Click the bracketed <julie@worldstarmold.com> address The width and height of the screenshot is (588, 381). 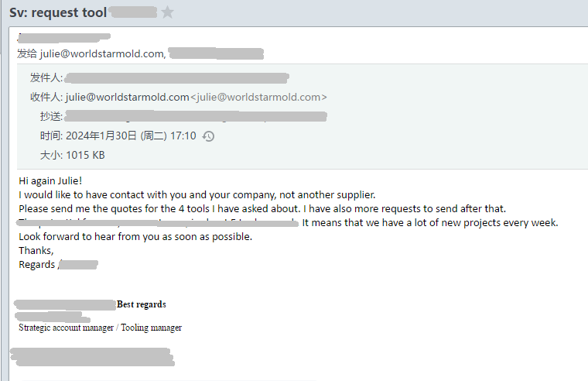(258, 97)
